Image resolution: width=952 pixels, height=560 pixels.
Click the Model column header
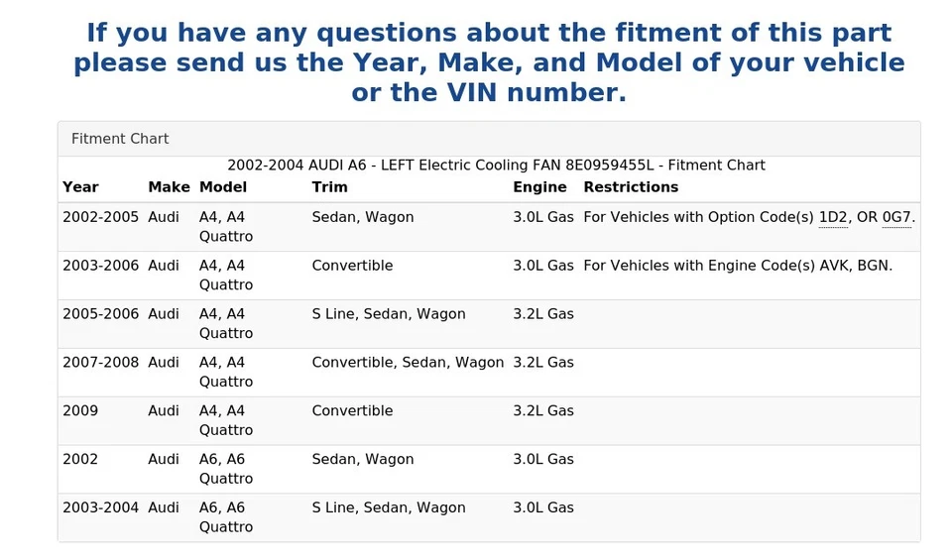coord(223,187)
